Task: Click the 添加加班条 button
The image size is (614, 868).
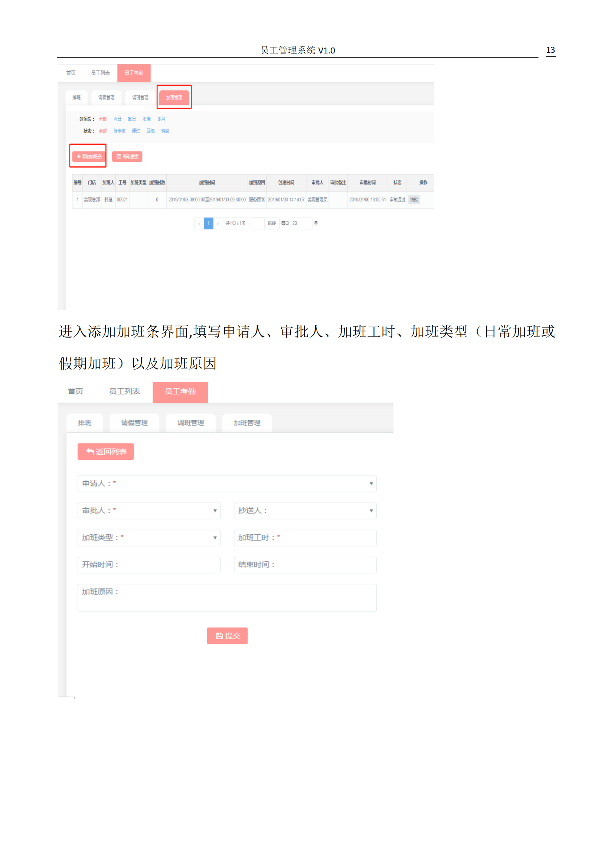Action: 89,156
